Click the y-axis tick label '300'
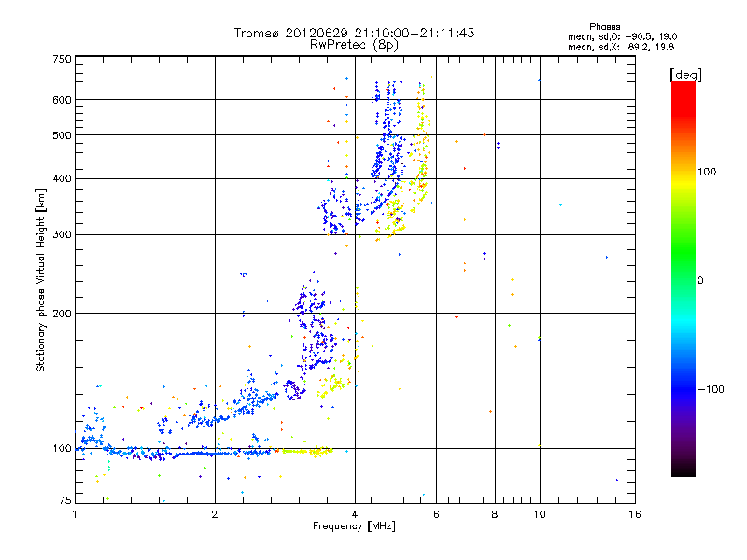 point(62,235)
